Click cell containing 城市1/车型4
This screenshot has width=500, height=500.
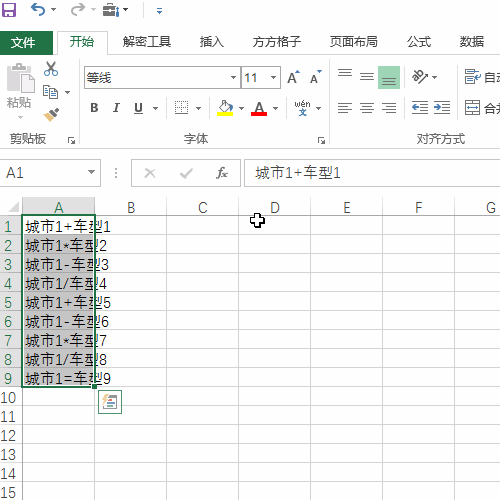[x=59, y=284]
